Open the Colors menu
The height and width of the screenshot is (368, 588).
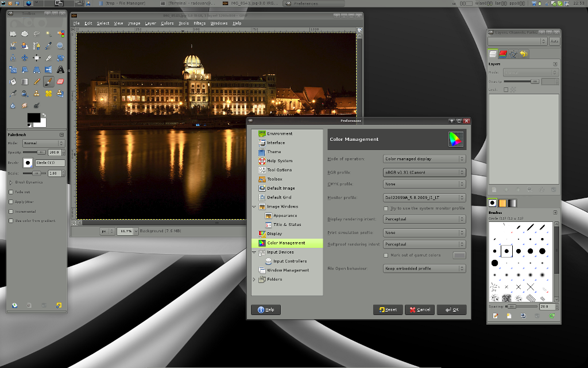pyautogui.click(x=167, y=24)
